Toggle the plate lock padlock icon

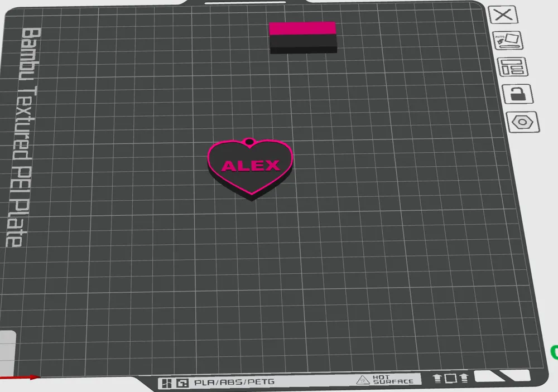coord(518,94)
